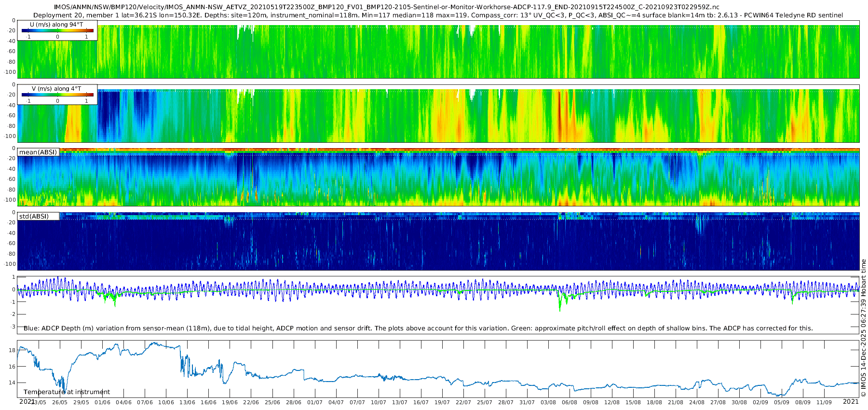The image size is (868, 410).
Task: Click the Deployment 20 metadata line
Action: (x=438, y=15)
